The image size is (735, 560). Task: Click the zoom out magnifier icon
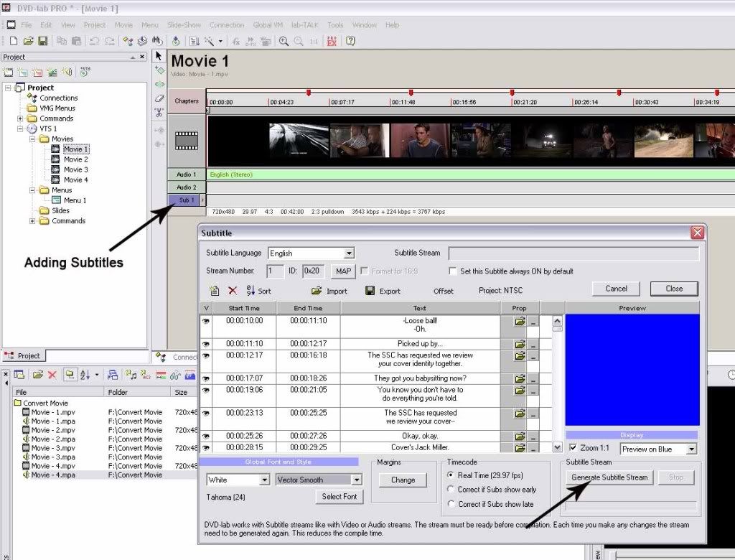298,41
